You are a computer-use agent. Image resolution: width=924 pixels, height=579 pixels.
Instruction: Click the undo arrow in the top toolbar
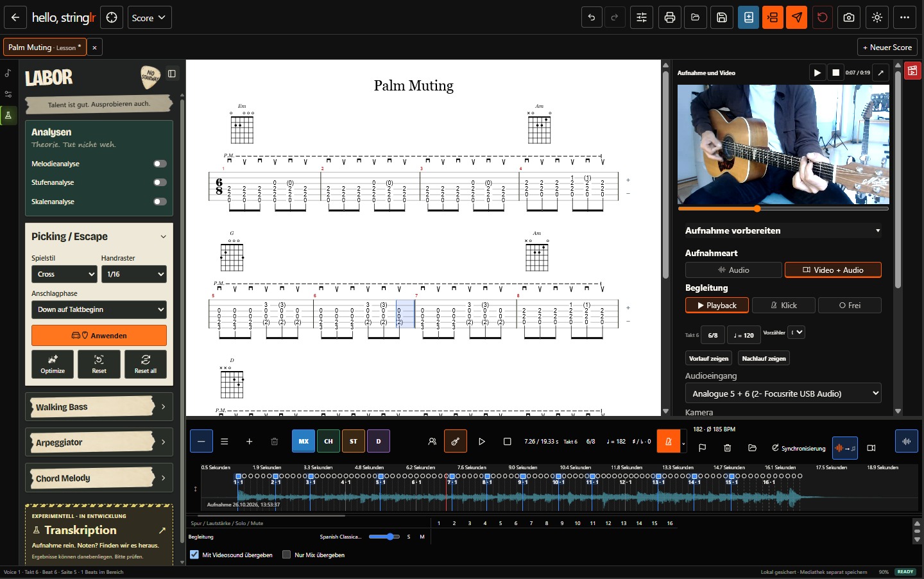click(592, 17)
